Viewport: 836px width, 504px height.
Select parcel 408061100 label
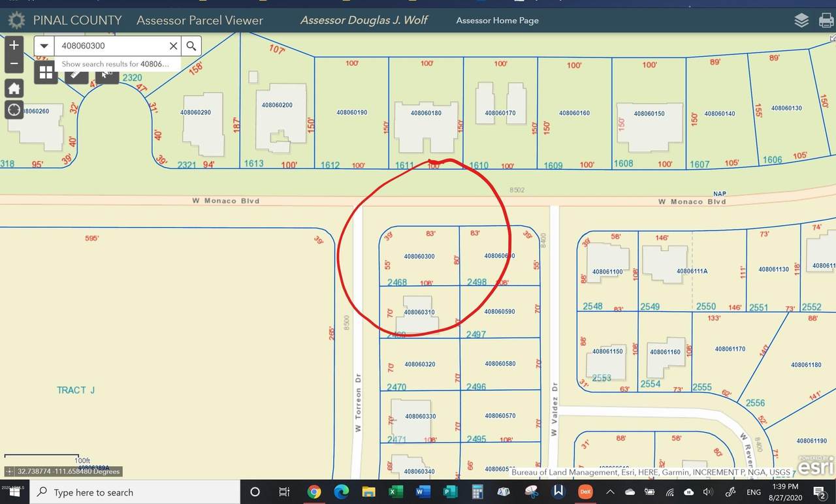click(x=608, y=271)
